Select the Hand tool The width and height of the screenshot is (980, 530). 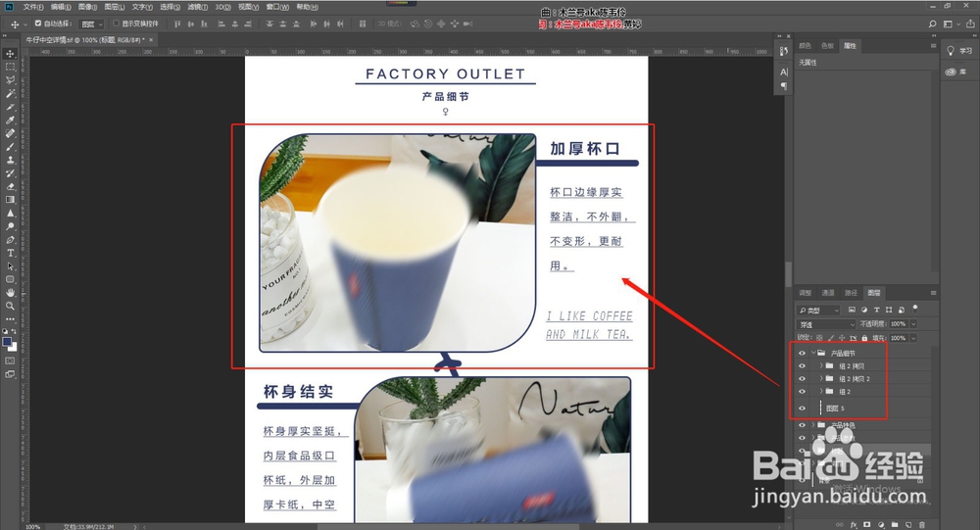[11, 293]
